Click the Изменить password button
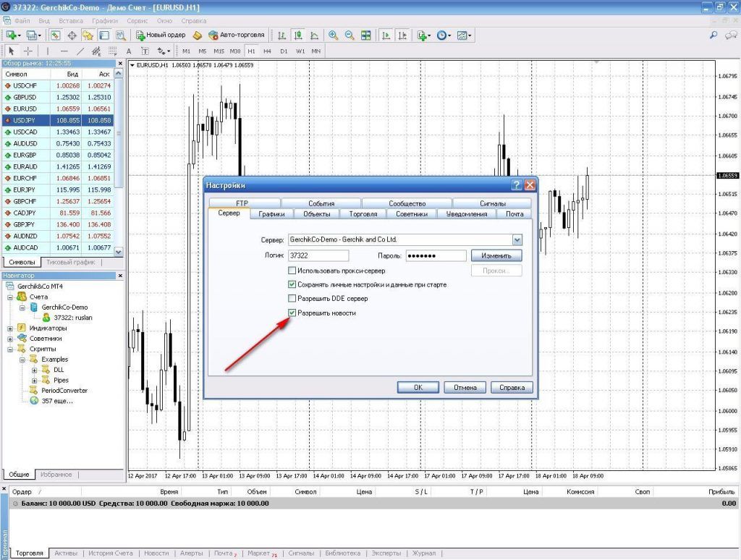Viewport: 741px width, 560px height. pos(496,255)
